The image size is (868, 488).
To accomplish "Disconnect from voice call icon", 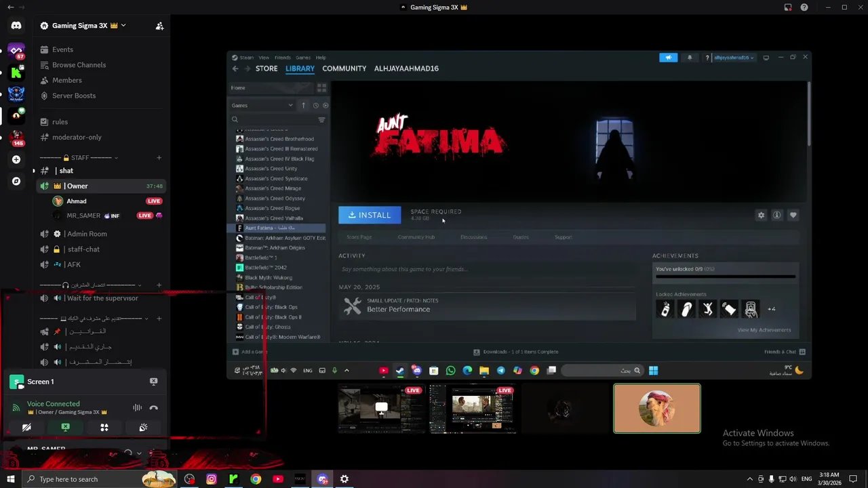I will (154, 407).
